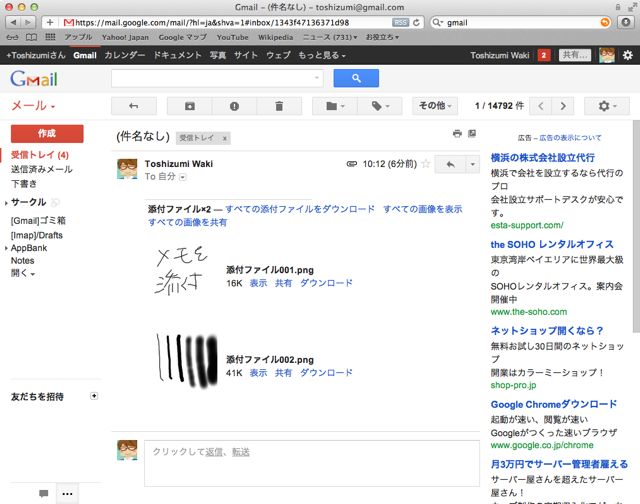
Task: Click ダウンロード for 添付ファイル002.png
Action: pyautogui.click(x=326, y=373)
